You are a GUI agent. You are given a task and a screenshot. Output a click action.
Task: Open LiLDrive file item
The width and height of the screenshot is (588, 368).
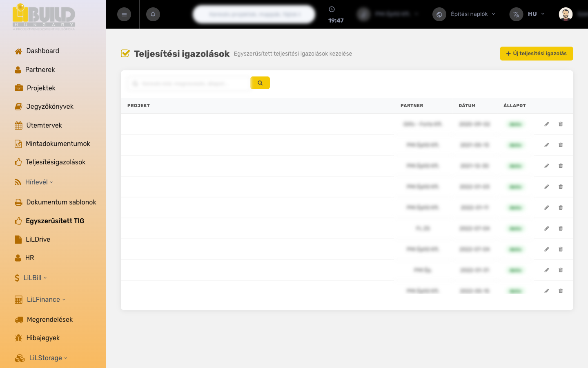(x=32, y=239)
